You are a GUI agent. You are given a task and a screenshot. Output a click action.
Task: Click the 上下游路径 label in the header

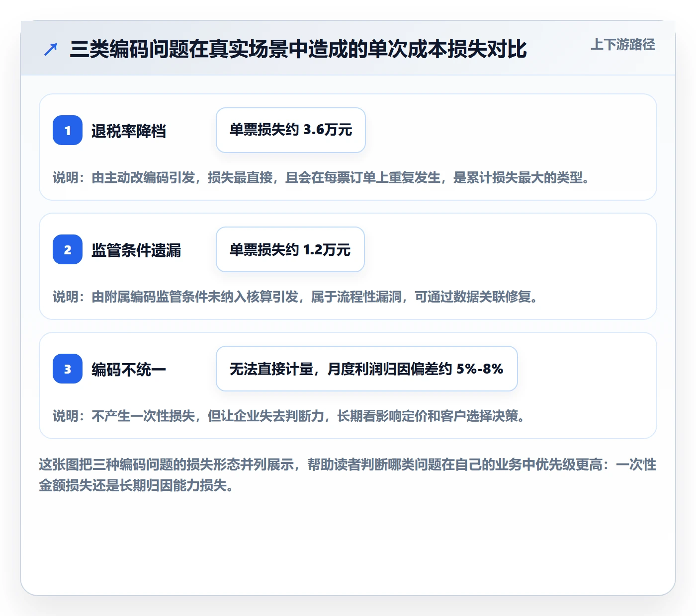pyautogui.click(x=622, y=45)
